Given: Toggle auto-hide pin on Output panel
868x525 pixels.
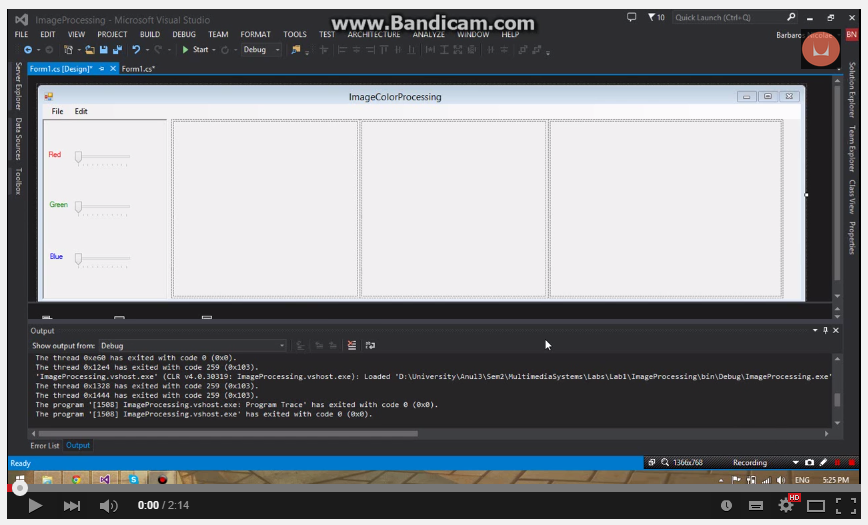Looking at the screenshot, I should pyautogui.click(x=825, y=330).
